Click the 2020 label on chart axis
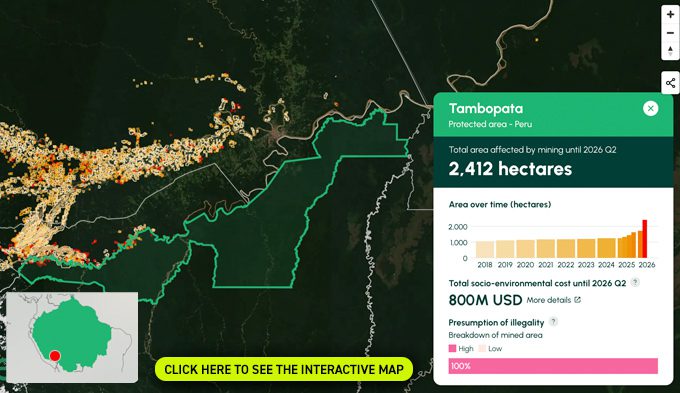 pyautogui.click(x=525, y=265)
